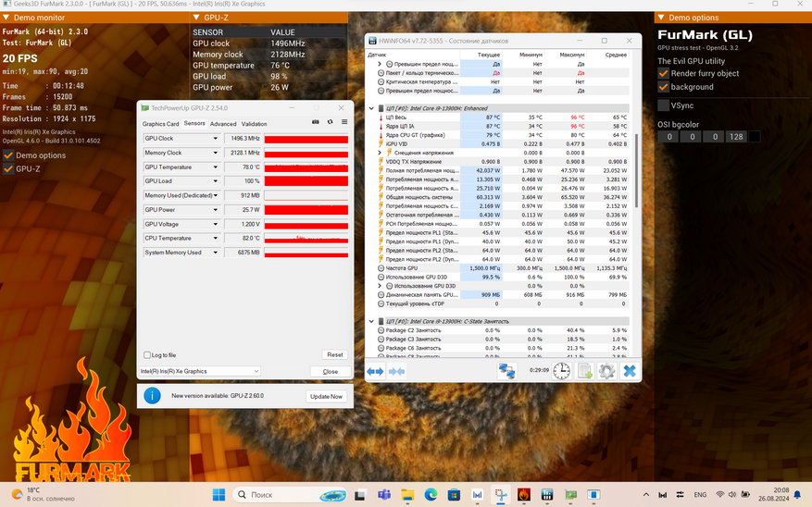Collapse C-State Занятость section in HWiNFO
This screenshot has height=507, width=812.
click(371, 321)
